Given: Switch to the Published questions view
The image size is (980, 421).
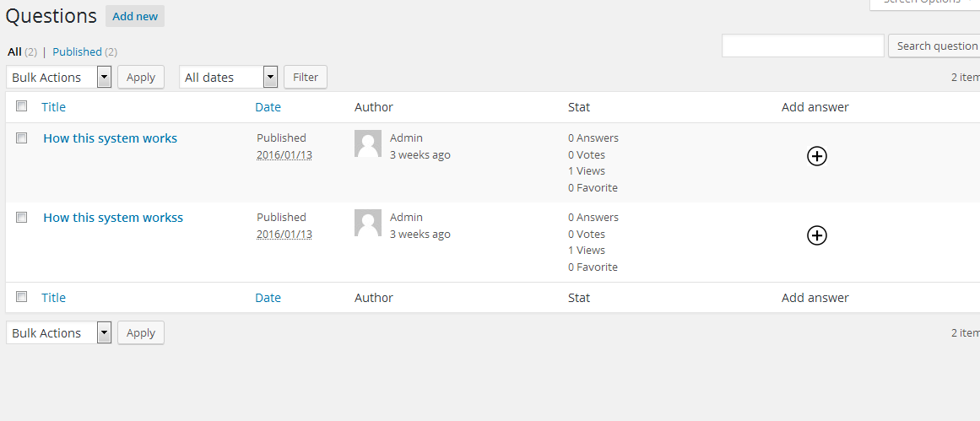Looking at the screenshot, I should 77,51.
